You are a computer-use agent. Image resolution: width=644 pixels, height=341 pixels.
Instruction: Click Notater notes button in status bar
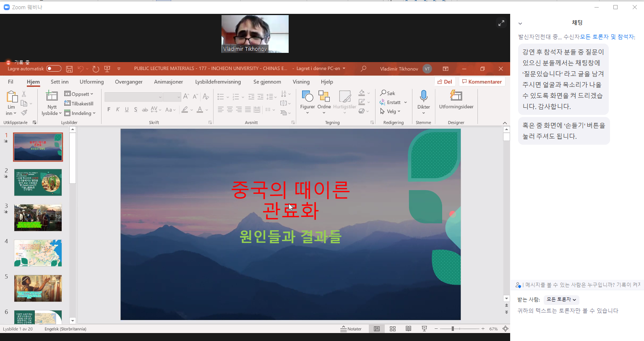pyautogui.click(x=351, y=329)
